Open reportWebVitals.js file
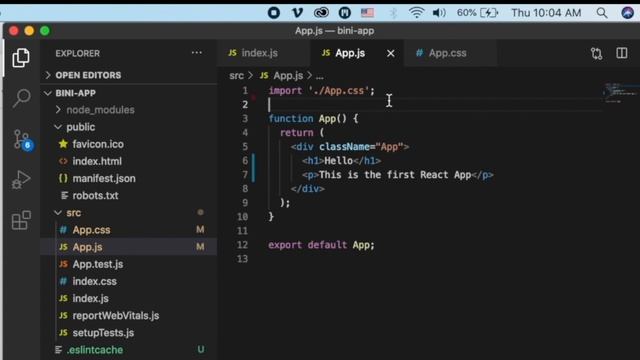 [x=116, y=316]
